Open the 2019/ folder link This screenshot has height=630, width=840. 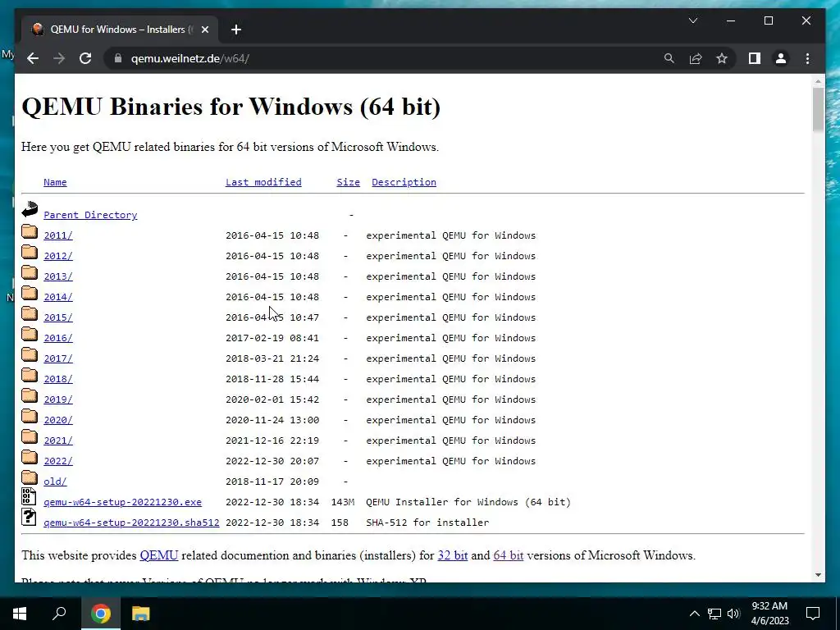(x=58, y=399)
